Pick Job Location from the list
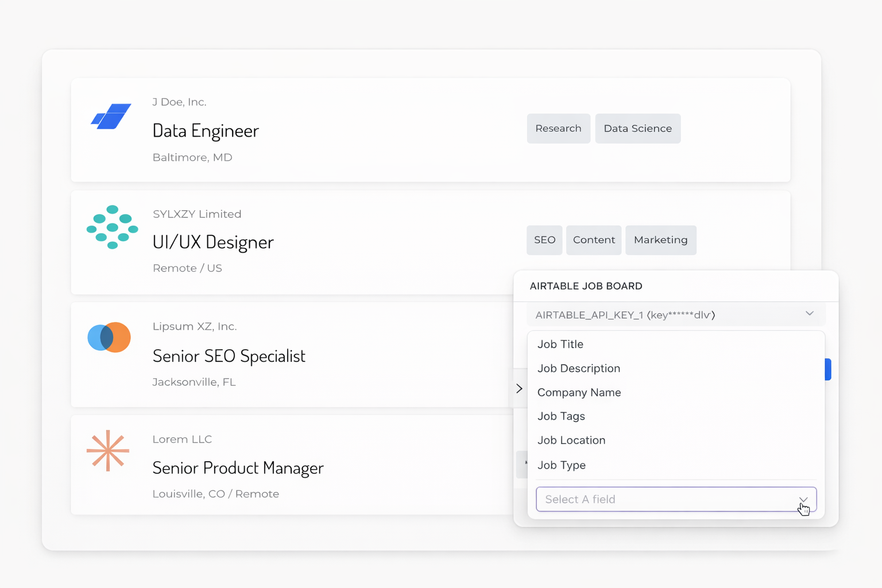 pos(571,440)
